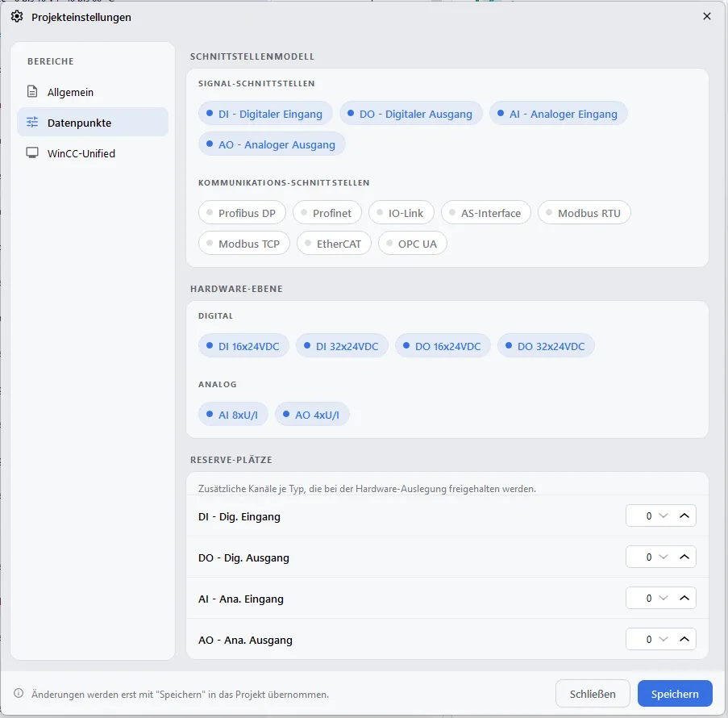Click the Projekteinstellungen gear icon
This screenshot has height=718, width=728.
point(17,17)
